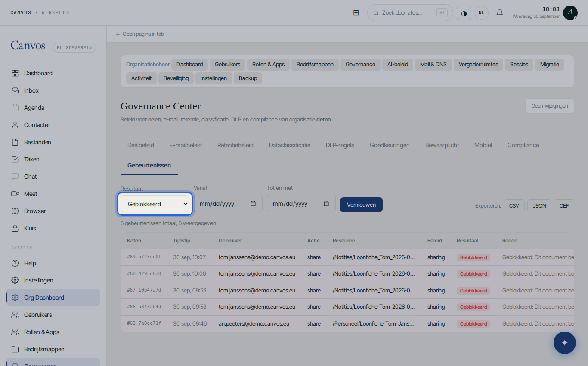Viewport: 588px width, 366px height.
Task: Click Open pagina in tab
Action: click(x=140, y=34)
